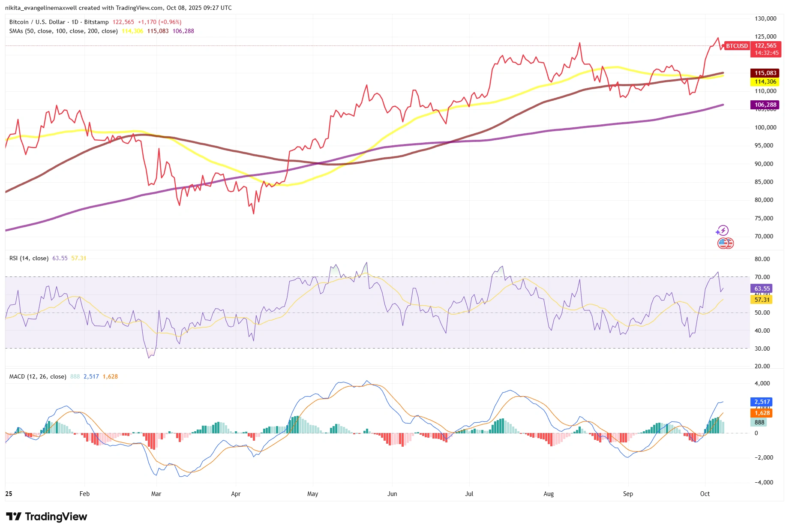The height and width of the screenshot is (532, 789).
Task: Click the red 122,565 current price label
Action: pyautogui.click(x=765, y=46)
